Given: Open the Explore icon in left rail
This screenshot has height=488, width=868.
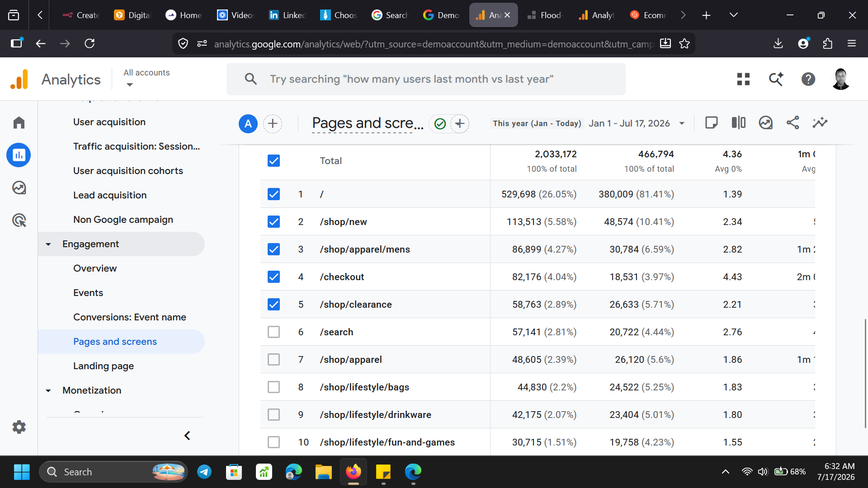Looking at the screenshot, I should coord(19,188).
